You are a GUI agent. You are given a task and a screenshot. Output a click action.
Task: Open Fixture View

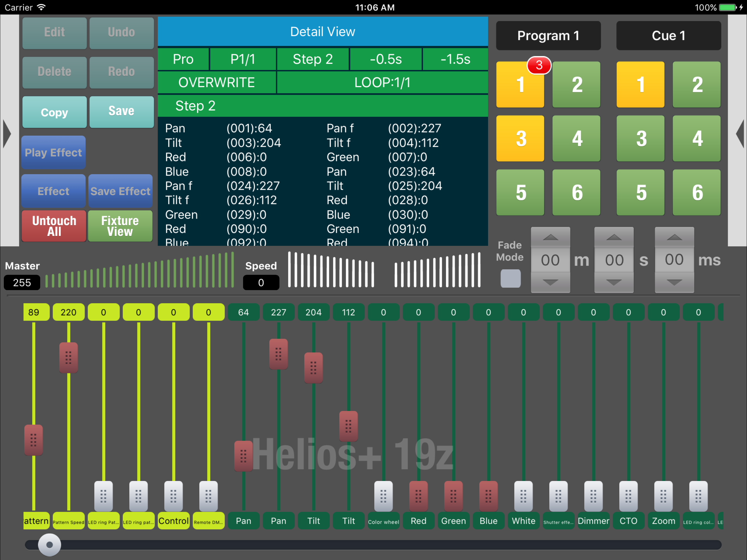tap(120, 226)
